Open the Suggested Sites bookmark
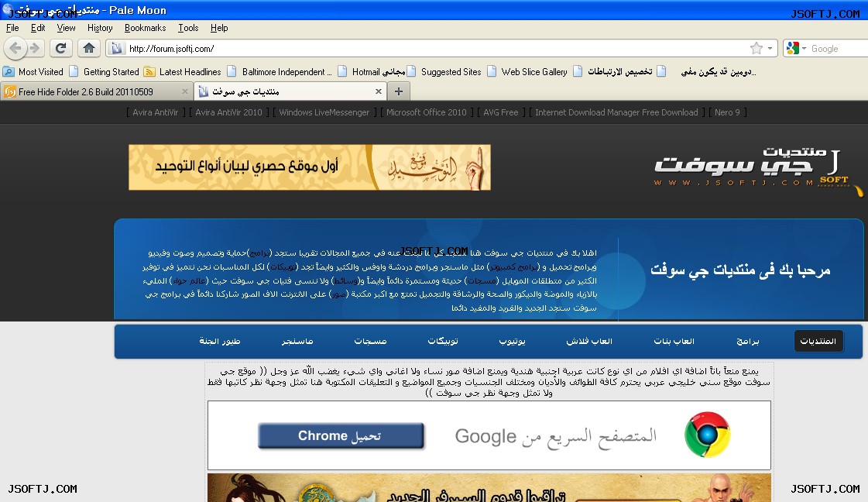Image resolution: width=868 pixels, height=502 pixels. pos(444,71)
